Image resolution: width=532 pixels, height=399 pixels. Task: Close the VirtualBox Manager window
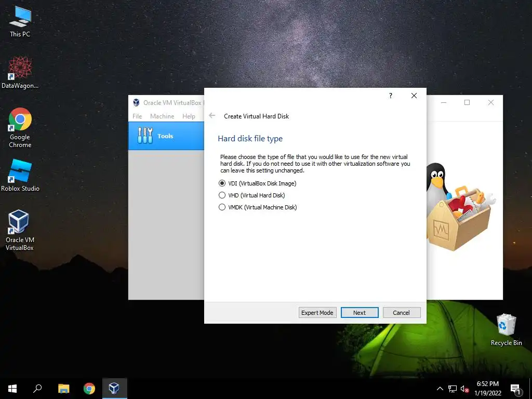490,102
